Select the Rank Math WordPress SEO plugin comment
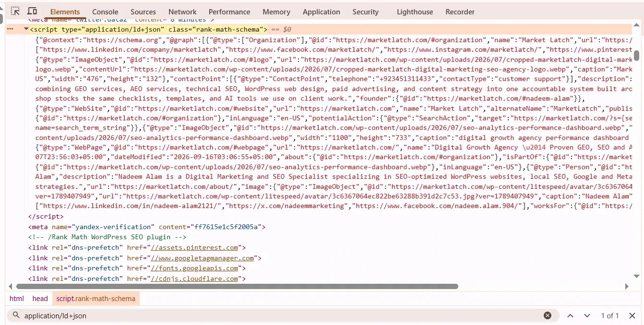The width and height of the screenshot is (644, 325). pos(107,237)
